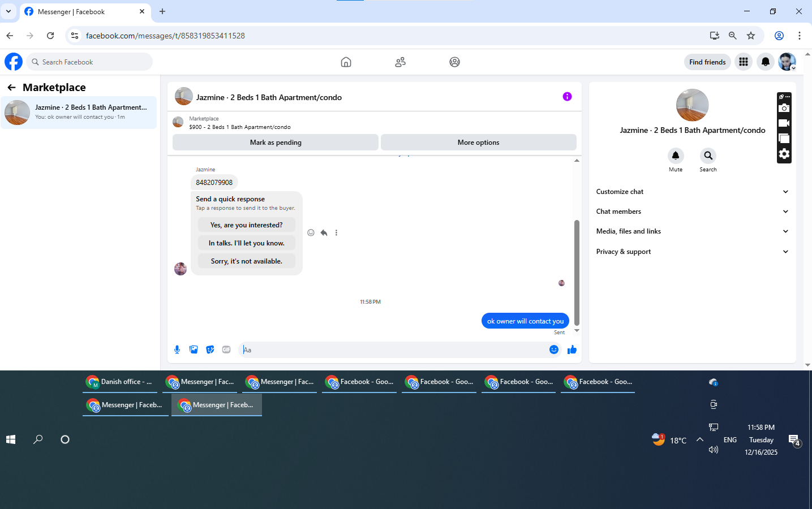Click the Find friends button

[x=707, y=62]
